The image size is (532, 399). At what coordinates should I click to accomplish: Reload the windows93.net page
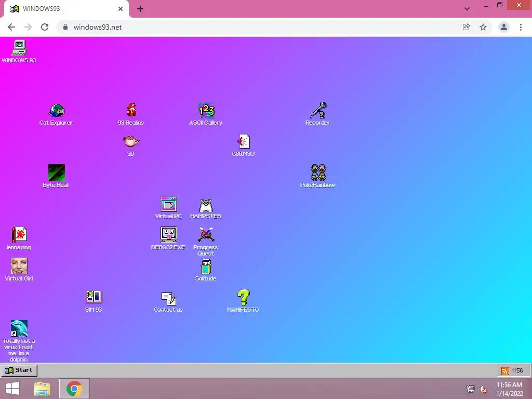pyautogui.click(x=45, y=27)
